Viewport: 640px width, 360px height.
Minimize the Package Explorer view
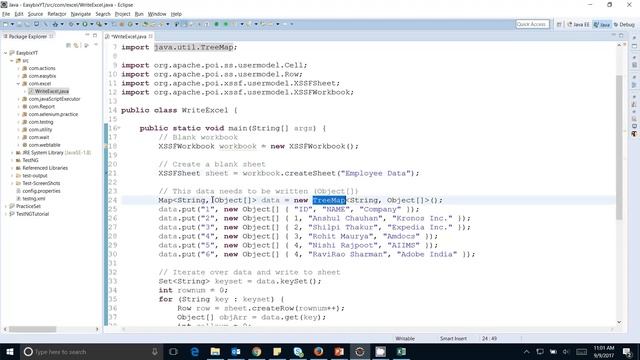(x=87, y=36)
